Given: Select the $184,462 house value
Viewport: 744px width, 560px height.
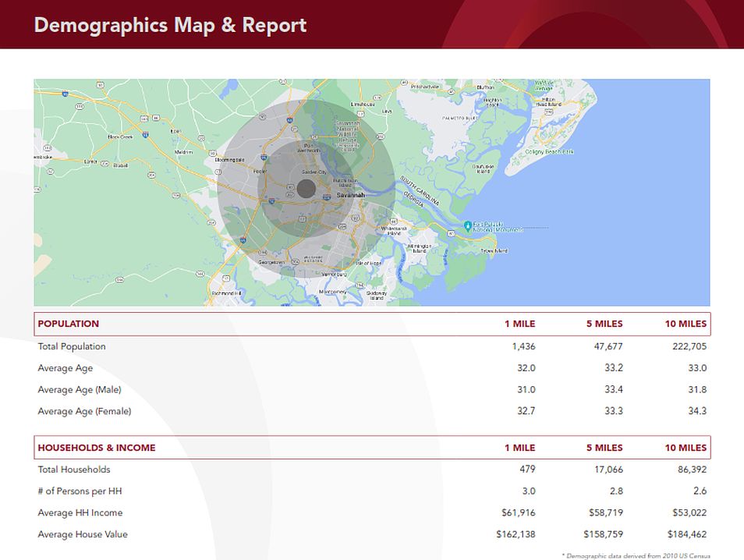Looking at the screenshot, I should pyautogui.click(x=687, y=534).
